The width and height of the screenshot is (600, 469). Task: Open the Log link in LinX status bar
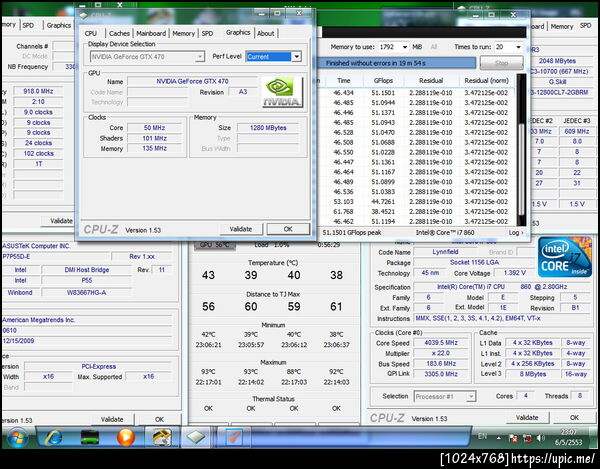[x=515, y=233]
